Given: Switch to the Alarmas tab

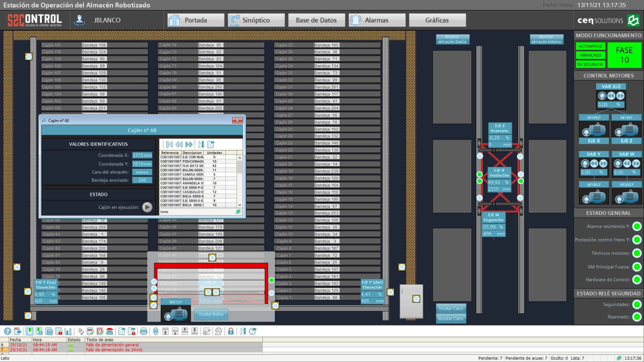Looking at the screenshot, I should (377, 20).
